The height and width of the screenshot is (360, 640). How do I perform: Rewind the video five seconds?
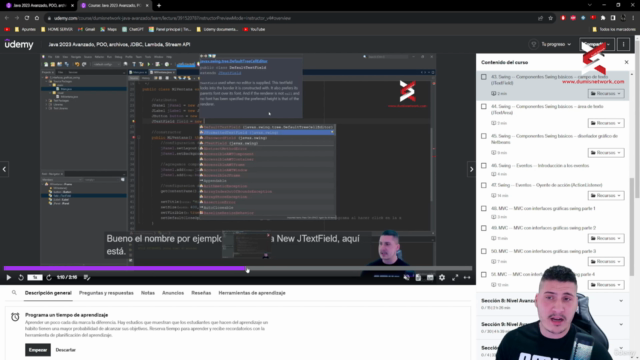point(21,278)
